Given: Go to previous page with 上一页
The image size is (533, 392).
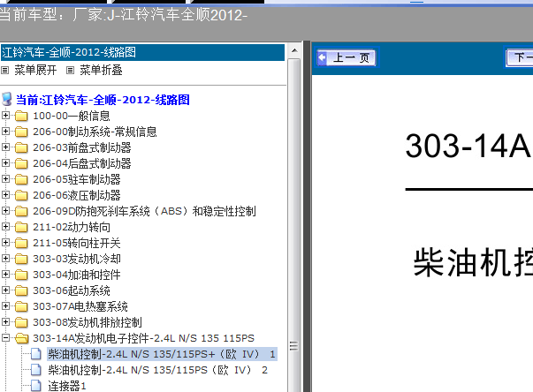Looking at the screenshot, I should [346, 57].
